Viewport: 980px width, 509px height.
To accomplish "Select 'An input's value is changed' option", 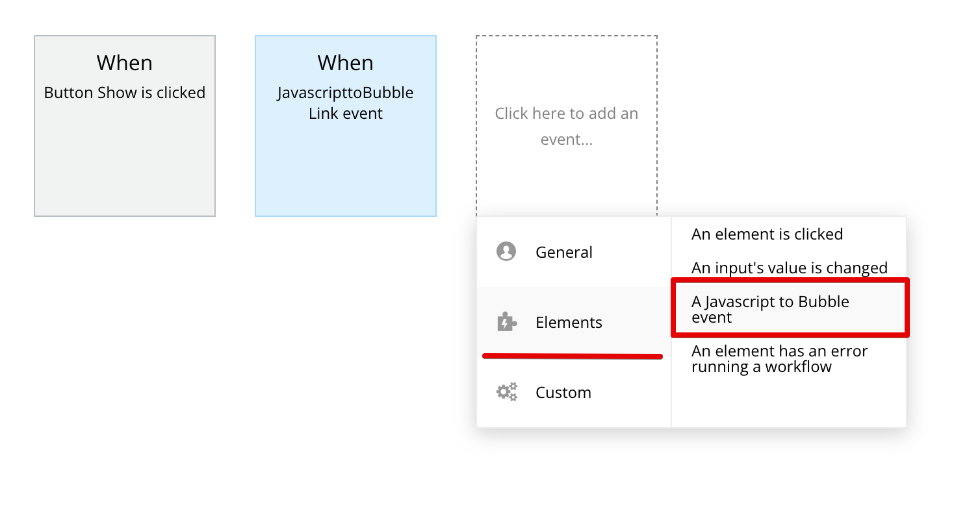I will 789,268.
